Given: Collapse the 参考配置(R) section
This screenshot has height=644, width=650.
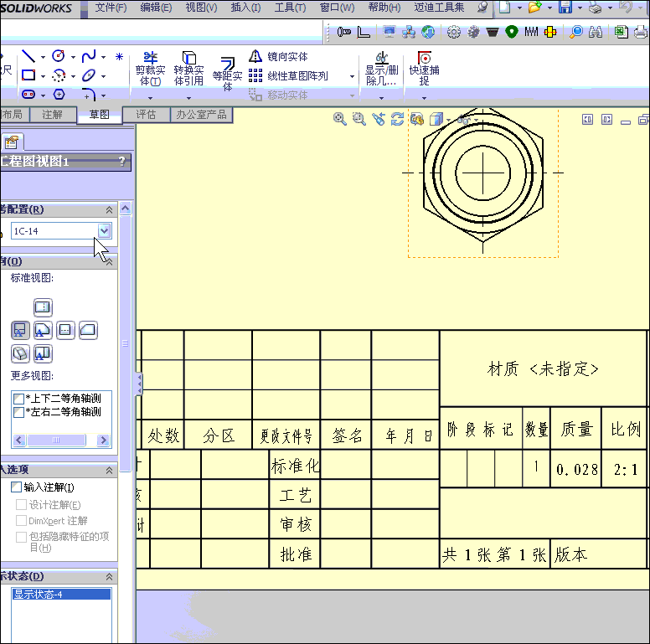Looking at the screenshot, I should click(x=109, y=210).
